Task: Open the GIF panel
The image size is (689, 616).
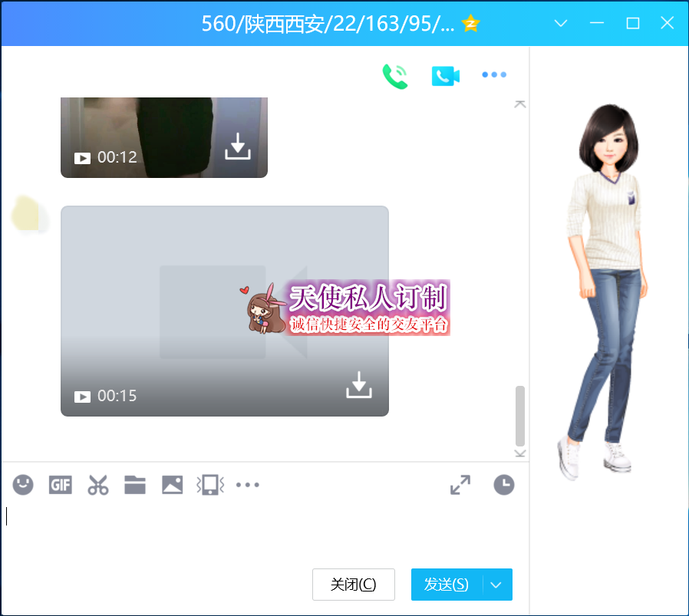Action: pyautogui.click(x=60, y=485)
